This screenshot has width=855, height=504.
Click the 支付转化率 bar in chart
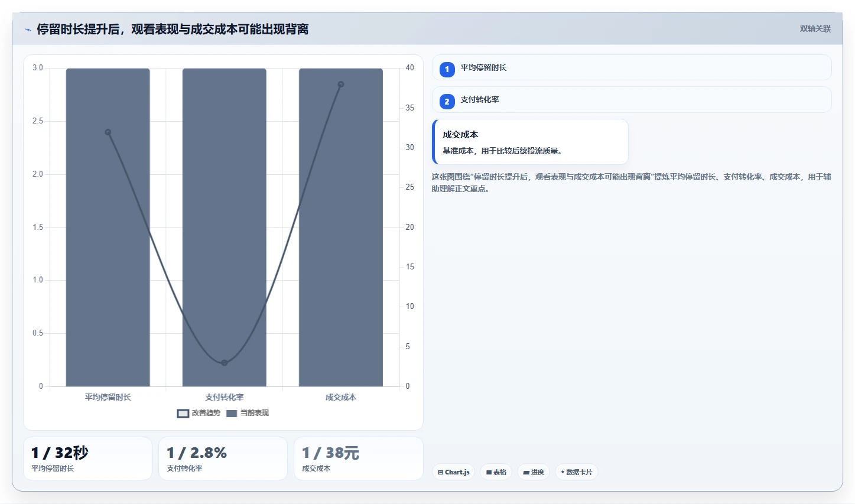pos(225,227)
